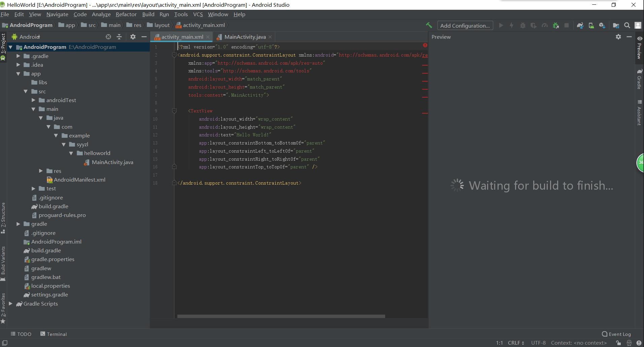This screenshot has height=347, width=644.
Task: Close the activity_main.xml tab
Action: click(208, 37)
